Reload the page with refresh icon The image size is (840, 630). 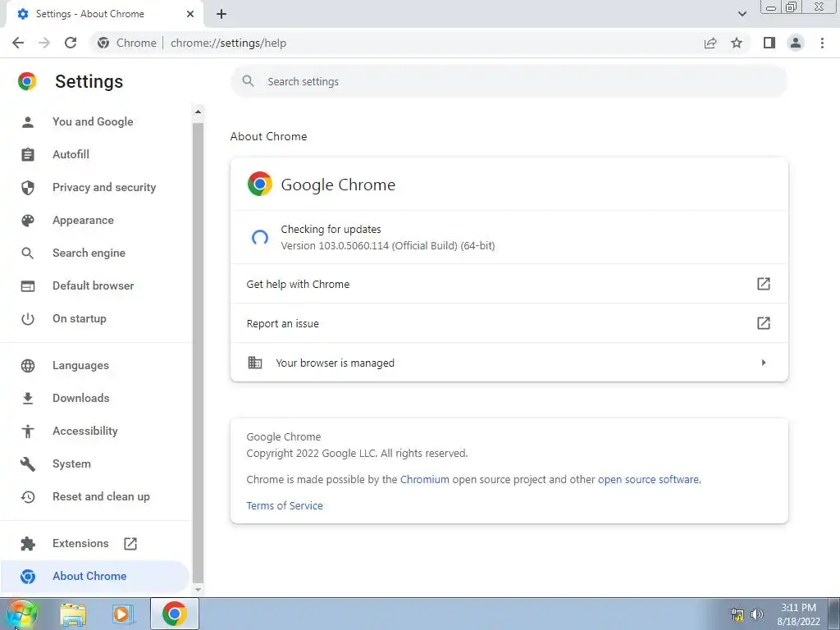click(x=71, y=43)
